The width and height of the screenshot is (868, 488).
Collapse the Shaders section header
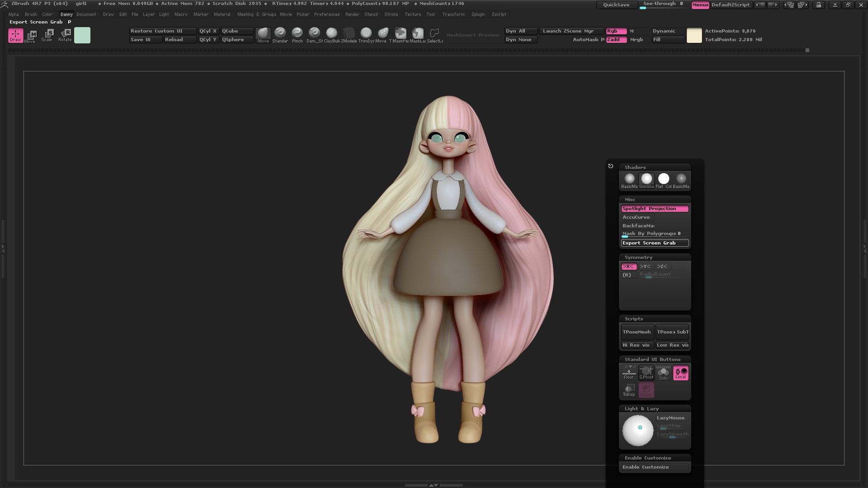point(655,167)
